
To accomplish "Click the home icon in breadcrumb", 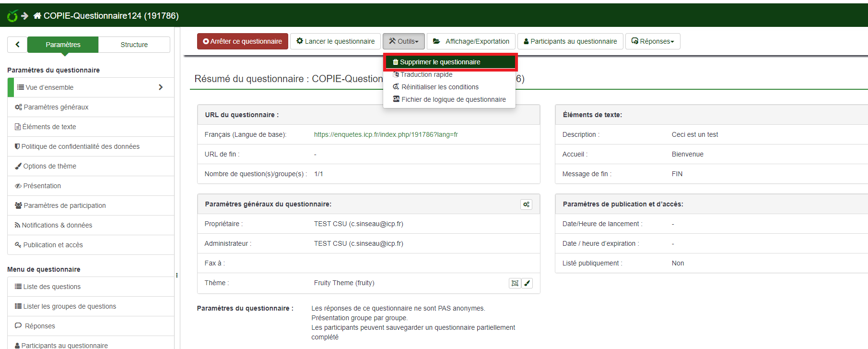I will pos(37,16).
